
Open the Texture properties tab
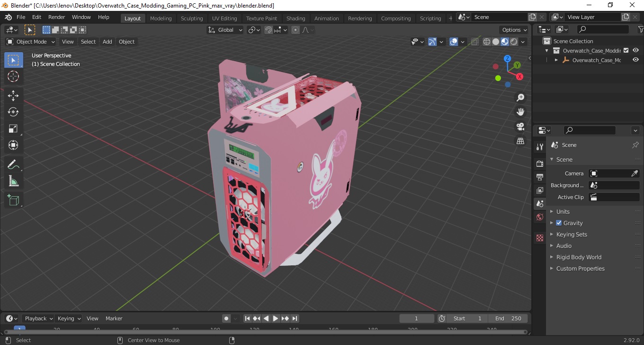click(540, 238)
